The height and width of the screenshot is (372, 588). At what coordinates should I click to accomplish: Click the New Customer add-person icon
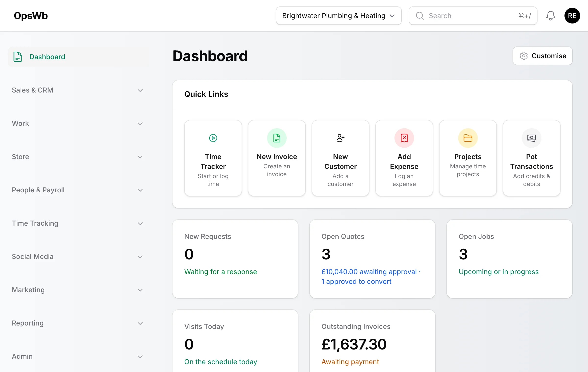(x=341, y=138)
